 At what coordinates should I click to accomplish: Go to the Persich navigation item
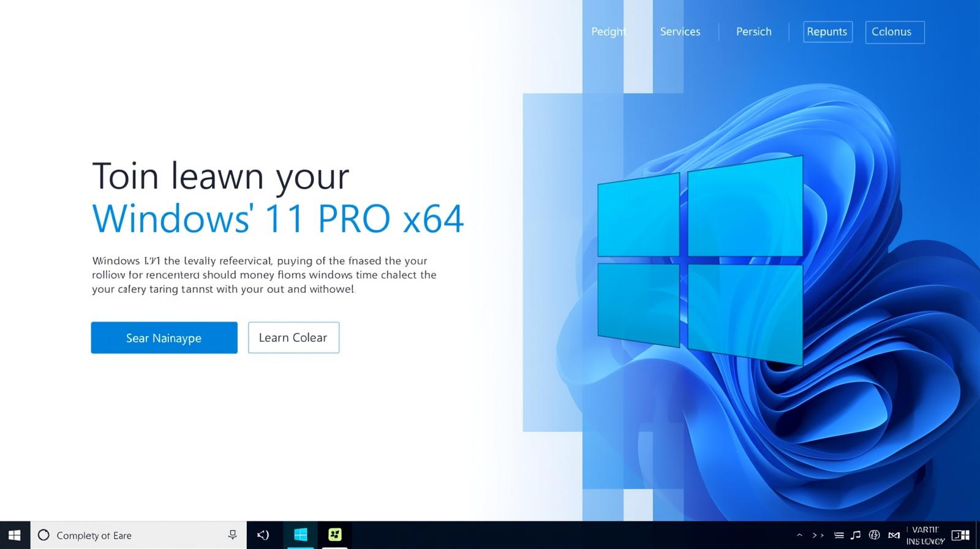click(x=753, y=32)
